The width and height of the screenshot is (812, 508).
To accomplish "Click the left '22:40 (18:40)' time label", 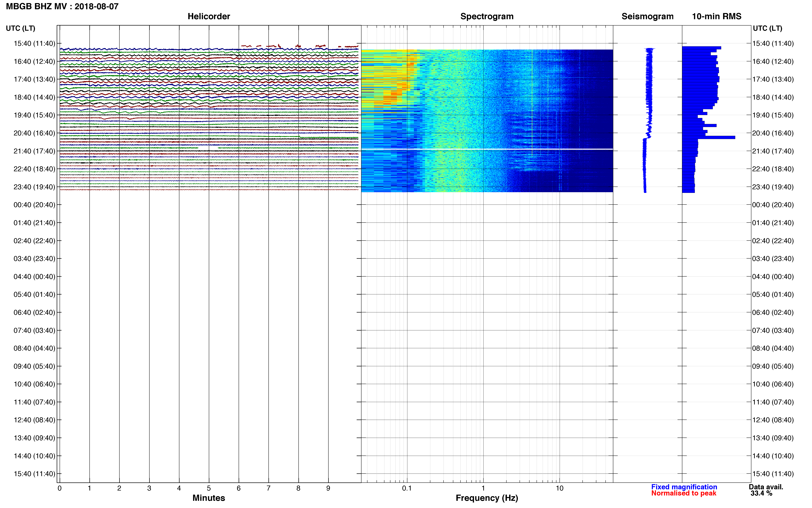I will coord(34,169).
